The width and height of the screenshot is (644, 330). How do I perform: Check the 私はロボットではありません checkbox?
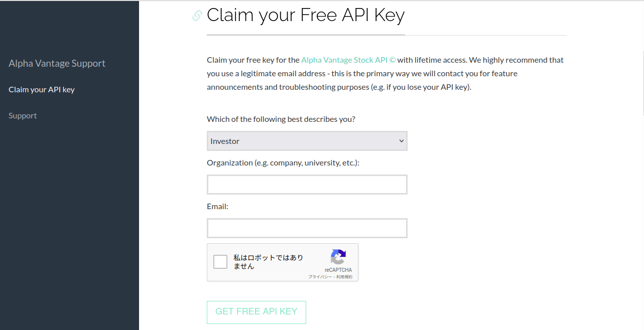(220, 261)
